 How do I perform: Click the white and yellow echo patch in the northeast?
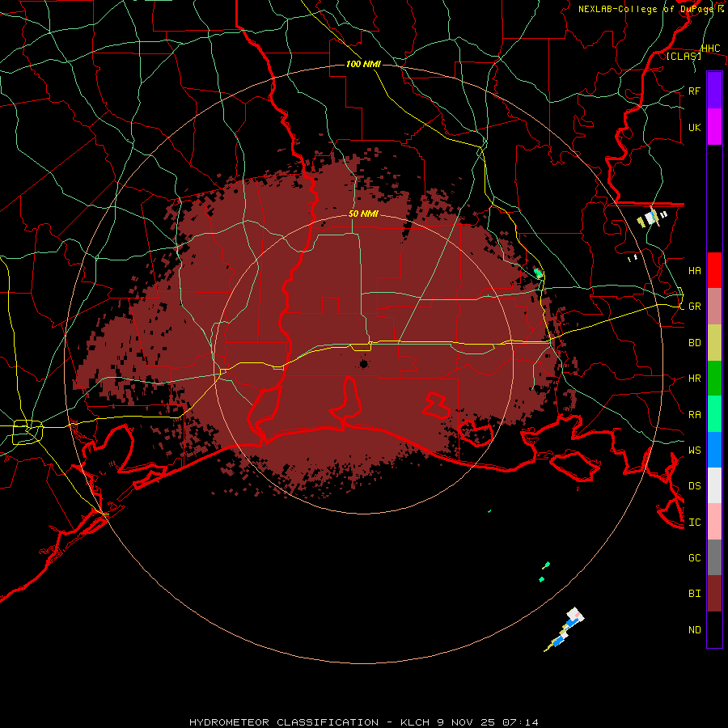tap(651, 218)
